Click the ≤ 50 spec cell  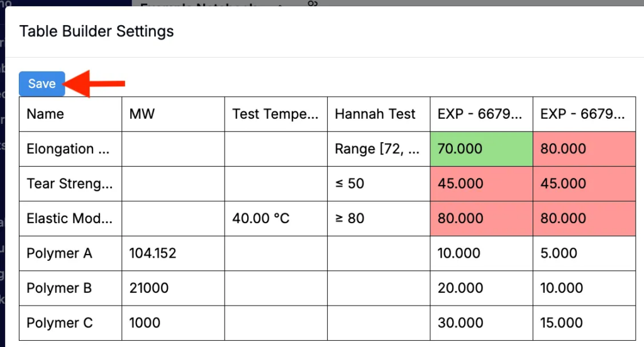point(379,184)
